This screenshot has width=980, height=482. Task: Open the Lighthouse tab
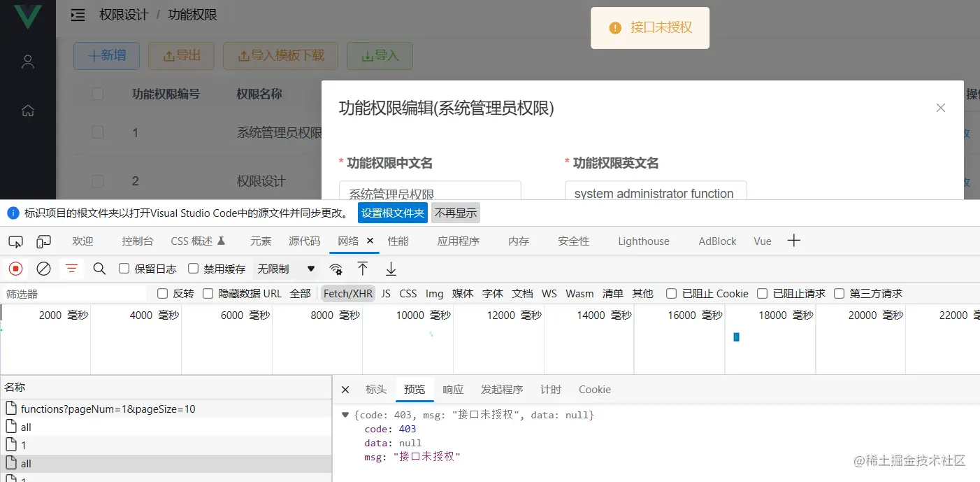[644, 241]
